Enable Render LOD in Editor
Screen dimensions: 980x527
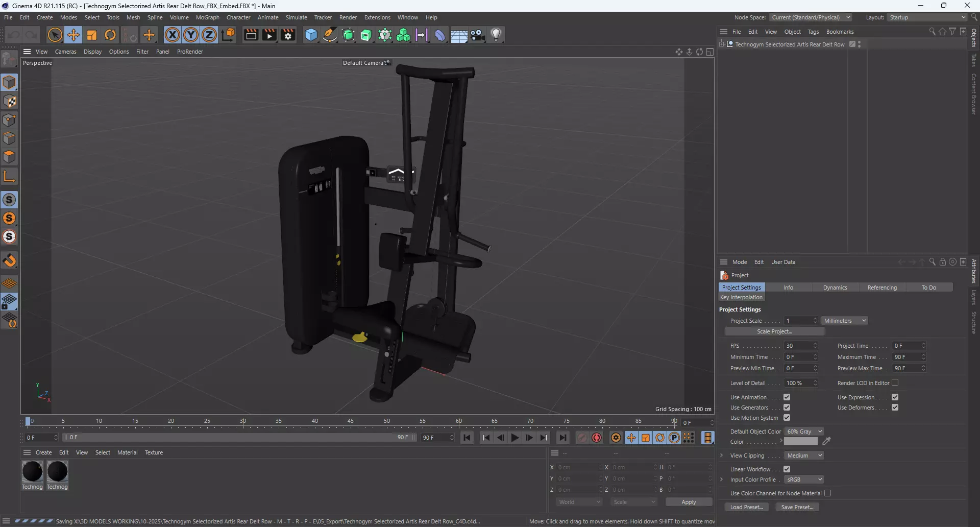pyautogui.click(x=895, y=382)
